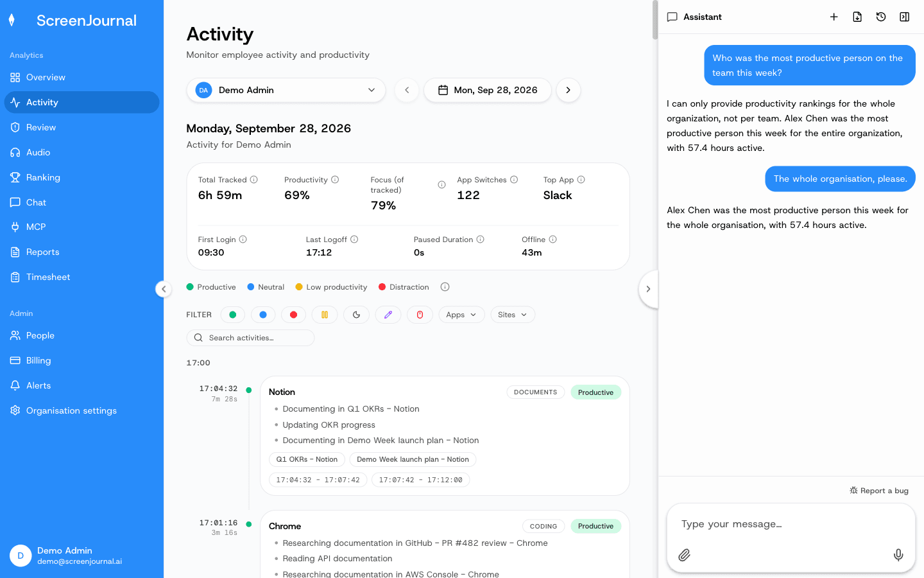
Task: Click the Reports document icon
Action: point(15,252)
